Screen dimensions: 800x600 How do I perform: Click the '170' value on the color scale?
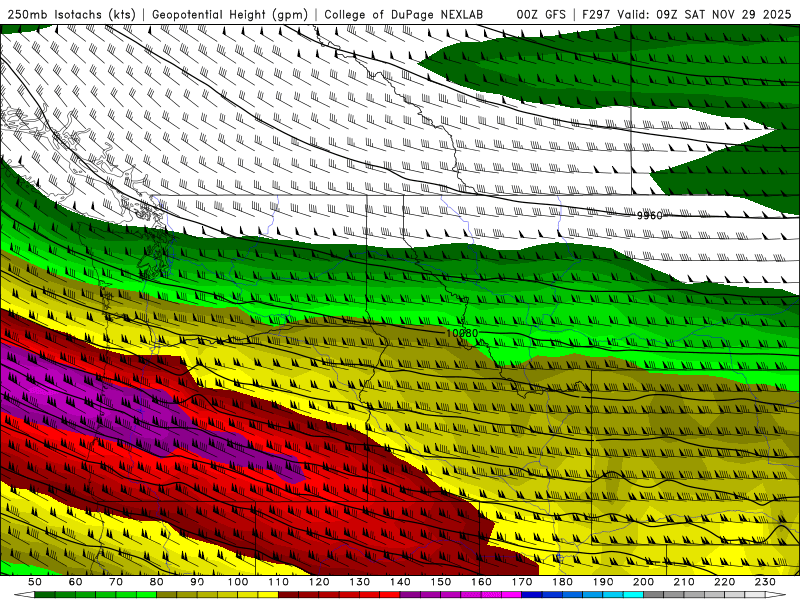[522, 582]
